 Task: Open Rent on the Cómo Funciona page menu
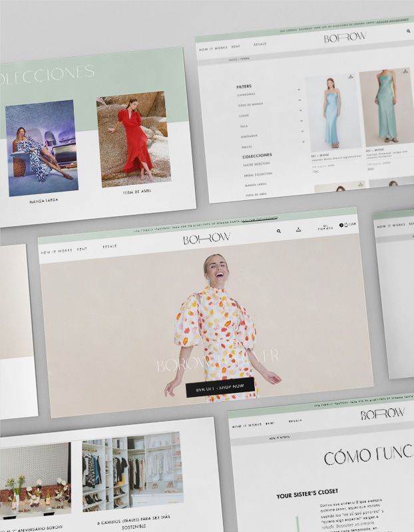(x=270, y=424)
